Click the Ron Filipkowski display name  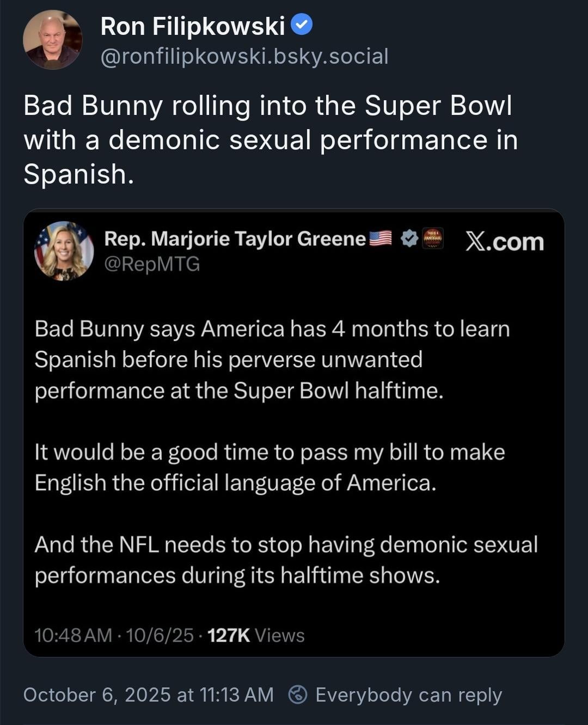pos(192,26)
